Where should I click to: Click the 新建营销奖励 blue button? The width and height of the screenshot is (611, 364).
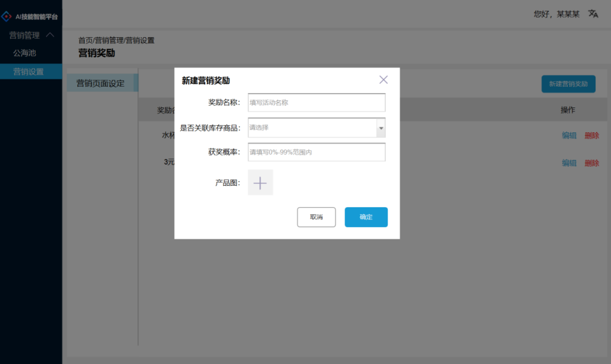coord(568,84)
